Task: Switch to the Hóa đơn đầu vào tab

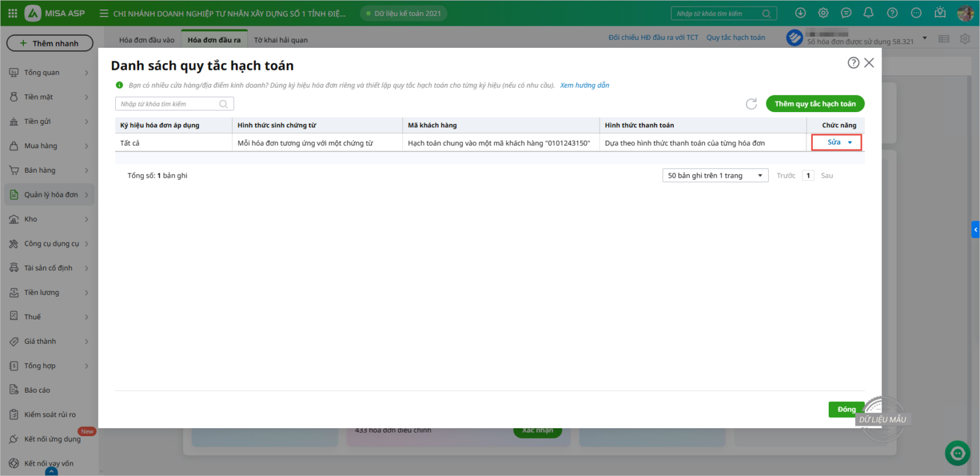Action: [146, 40]
